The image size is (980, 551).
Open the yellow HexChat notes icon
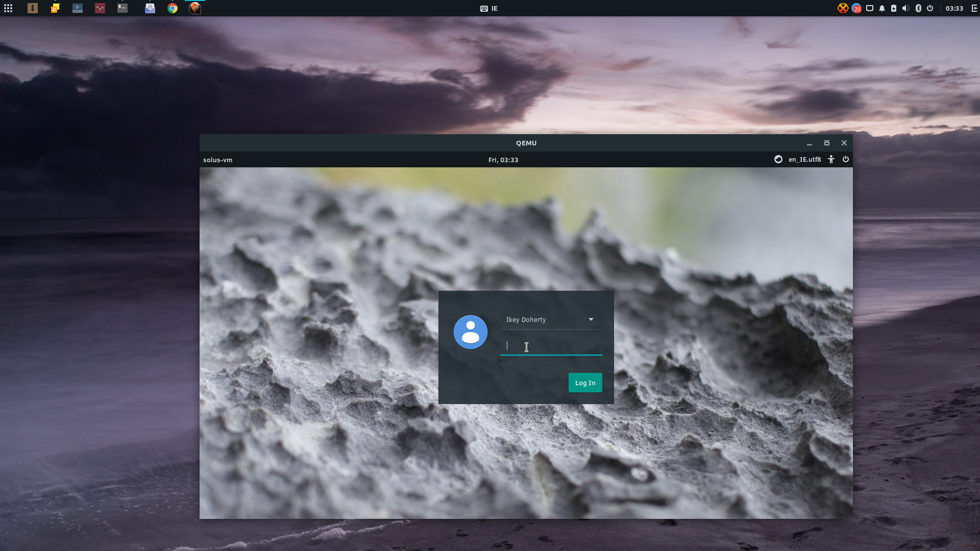(x=55, y=8)
